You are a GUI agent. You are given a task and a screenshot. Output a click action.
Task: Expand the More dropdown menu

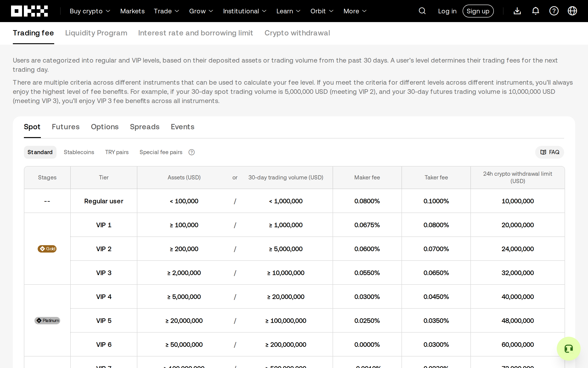[x=355, y=11]
